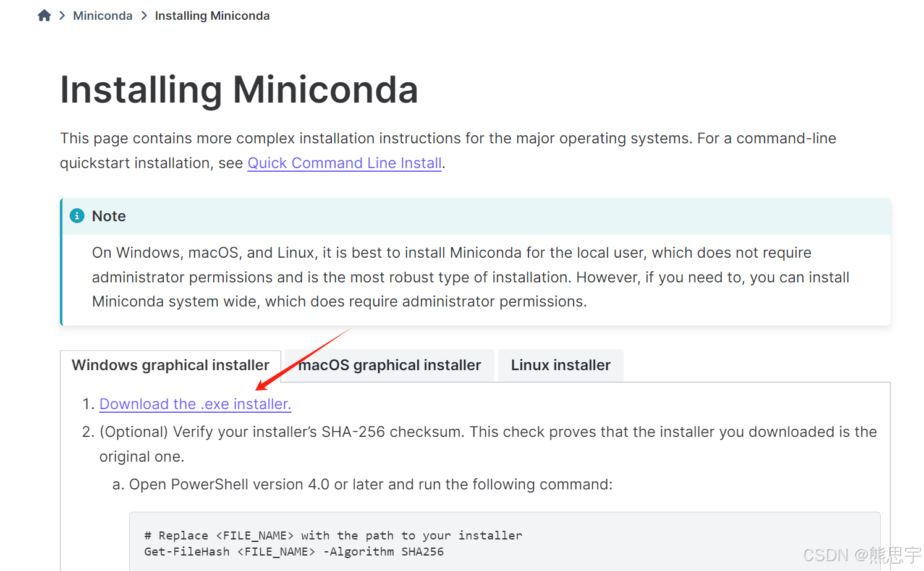Click the Get-FileHash command line in code block
Image resolution: width=924 pixels, height=571 pixels.
click(294, 552)
